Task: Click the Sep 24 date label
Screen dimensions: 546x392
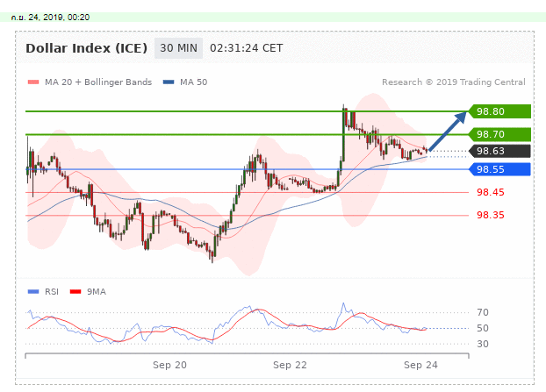Action: tap(420, 365)
